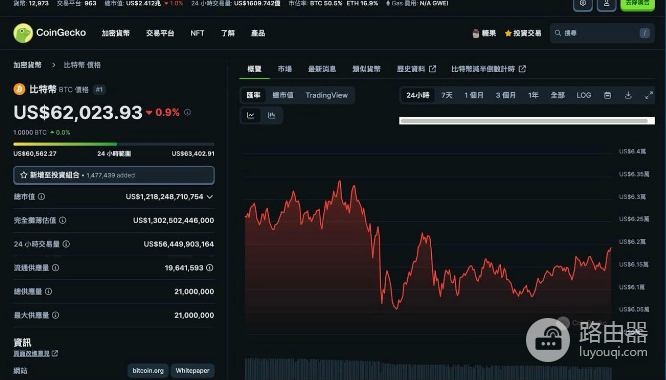
Task: Open the 交易平台 navigation menu
Action: point(160,33)
